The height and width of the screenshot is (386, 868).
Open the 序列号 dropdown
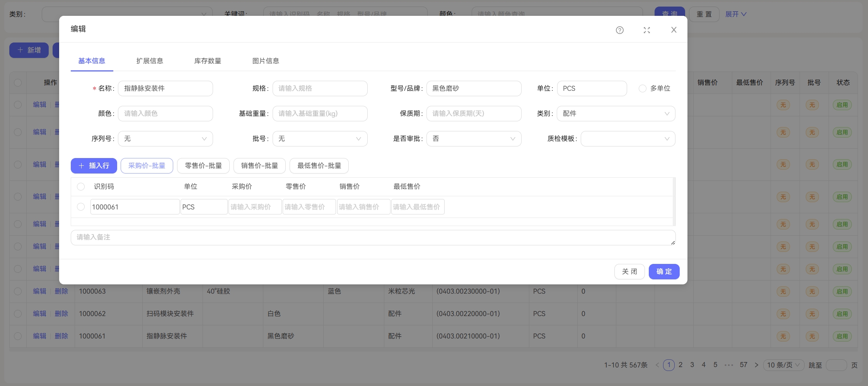click(165, 139)
